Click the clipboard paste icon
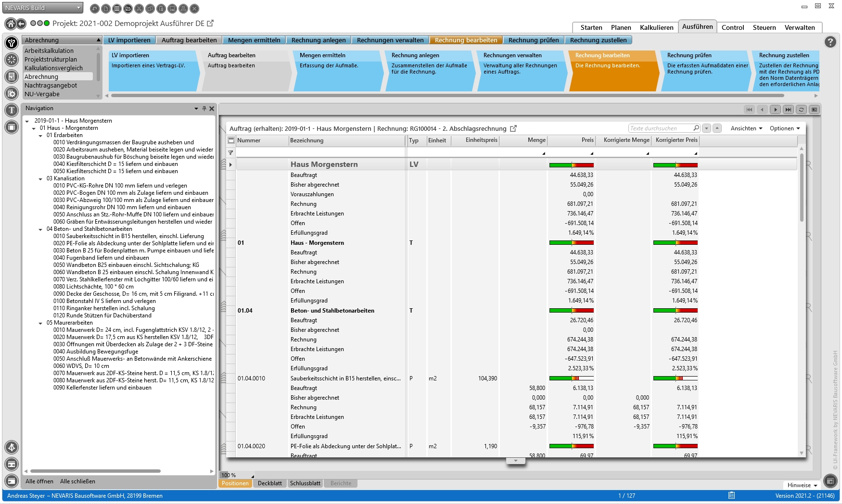Screen dimensions: 842x504 pos(161,9)
